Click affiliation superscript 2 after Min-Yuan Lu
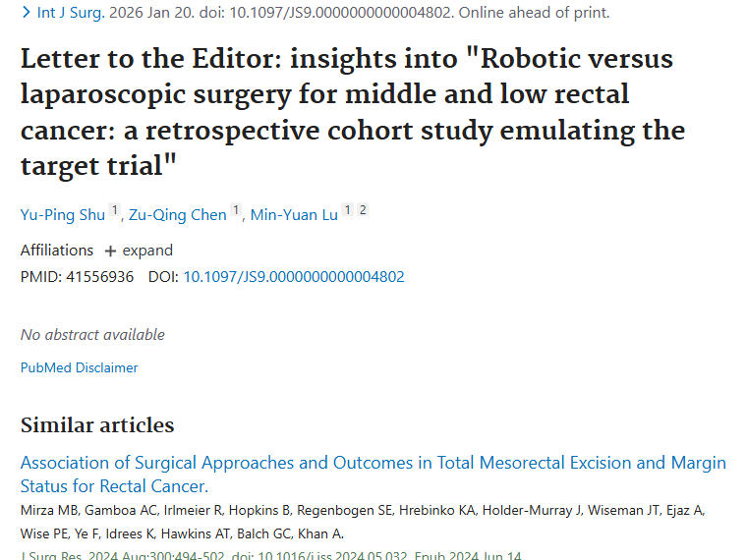 coord(363,211)
